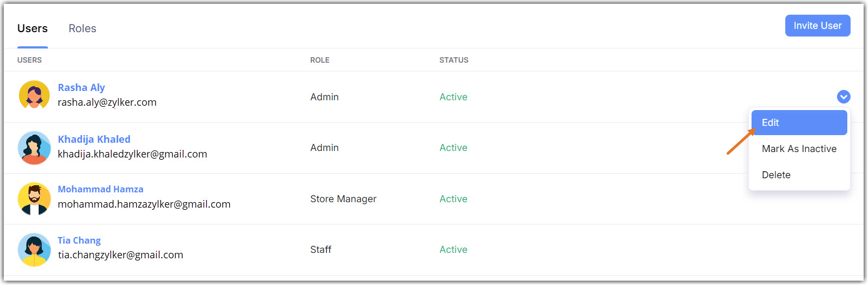
Task: Click Rasha Aly's Active status
Action: 453,97
